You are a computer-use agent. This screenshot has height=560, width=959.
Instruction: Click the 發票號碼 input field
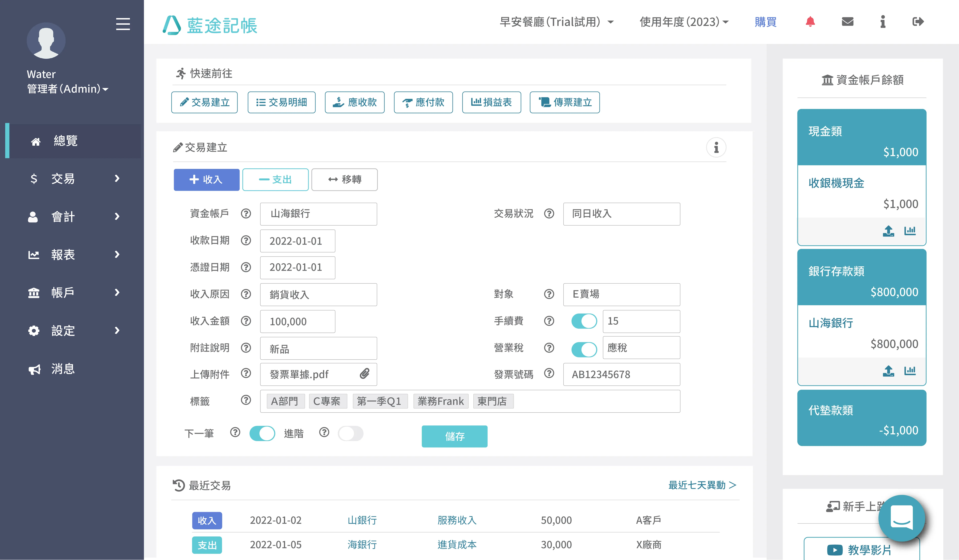coord(622,374)
